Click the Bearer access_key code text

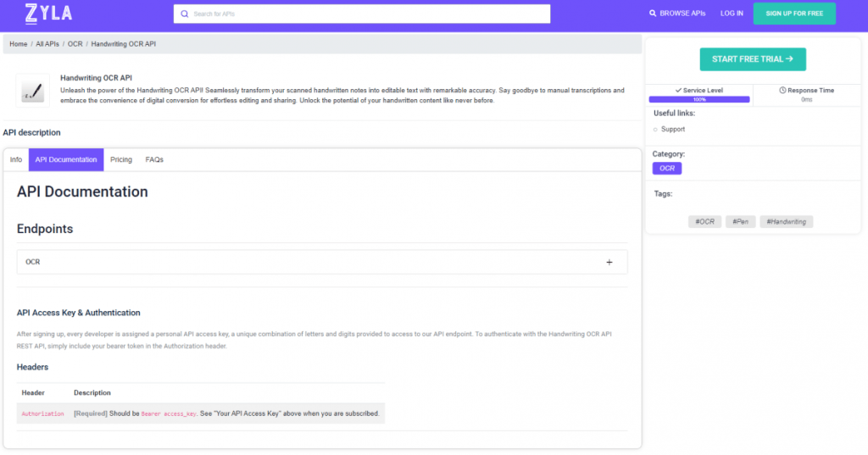point(169,413)
